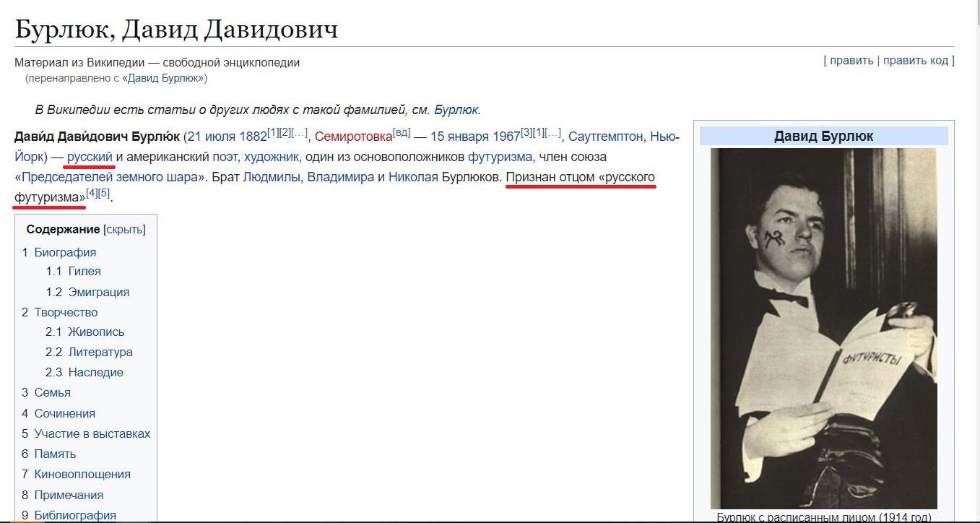Open the italic 'Бурлюк' disambiguation link
The height and width of the screenshot is (523, 980).
pos(456,110)
